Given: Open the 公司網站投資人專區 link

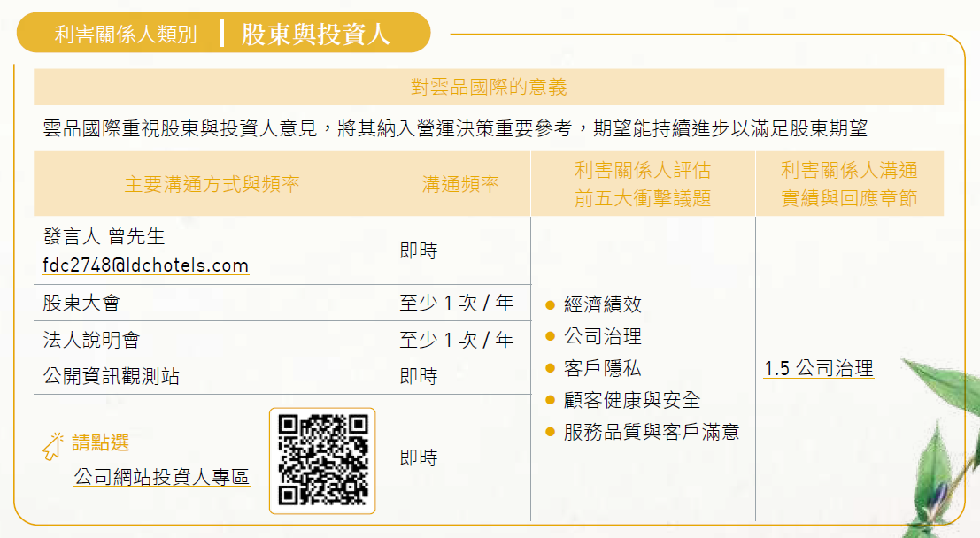Looking at the screenshot, I should point(162,477).
